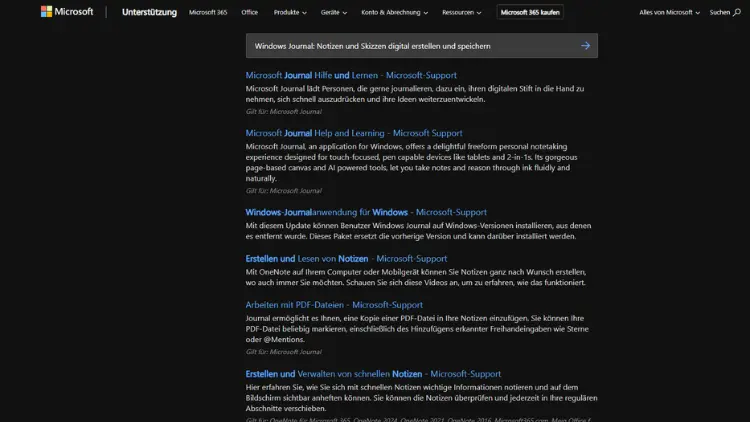Expand the Alles von Microsoft menu
This screenshot has width=750, height=422.
pyautogui.click(x=669, y=12)
